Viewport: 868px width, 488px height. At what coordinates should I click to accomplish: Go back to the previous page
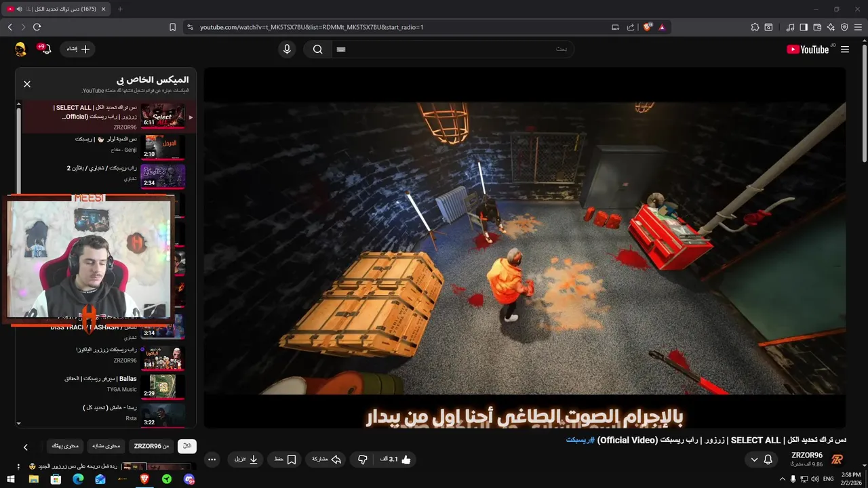click(9, 27)
